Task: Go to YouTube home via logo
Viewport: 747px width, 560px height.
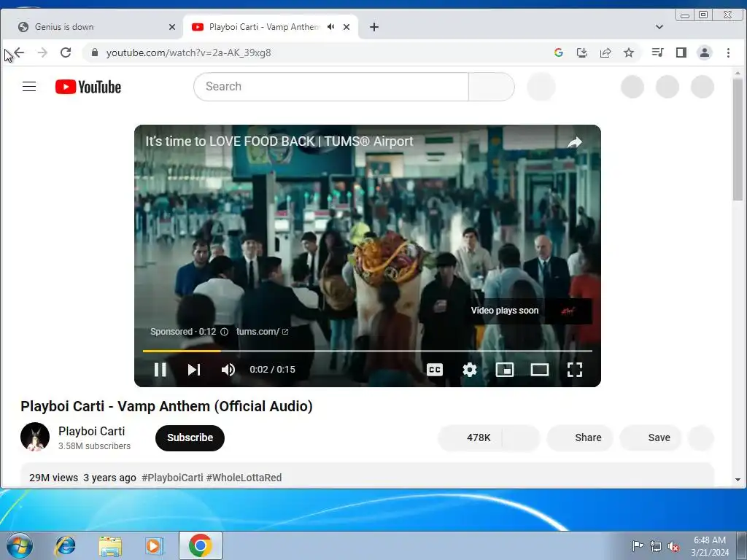Action: [x=88, y=87]
